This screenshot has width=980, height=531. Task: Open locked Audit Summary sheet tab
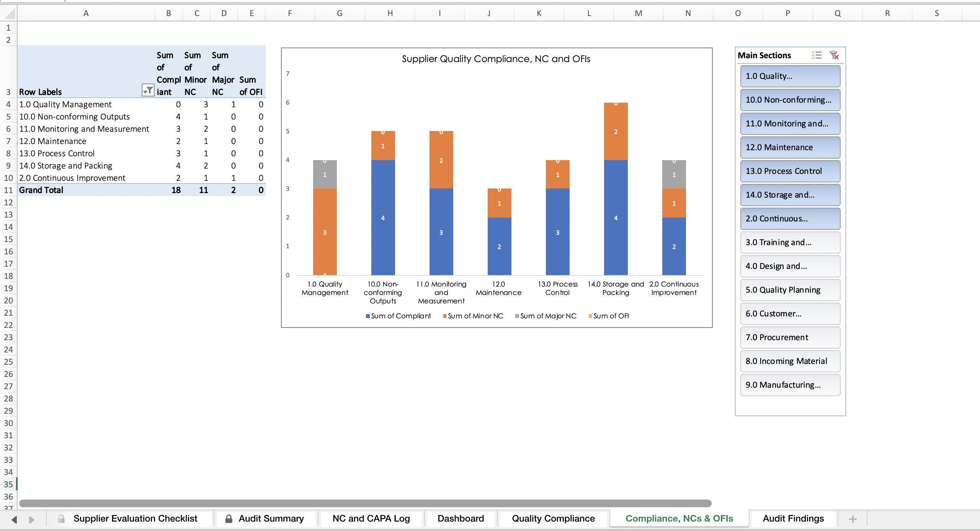point(266,518)
